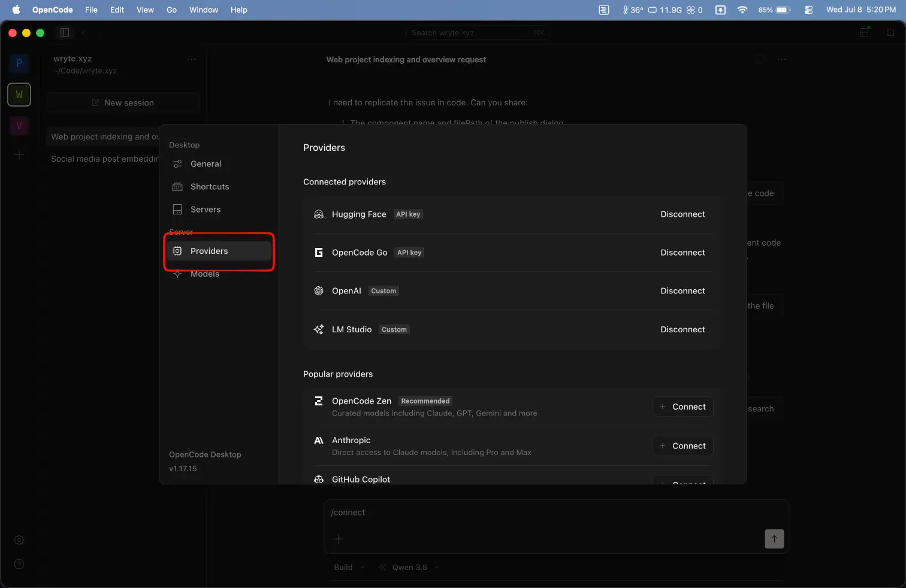Select project W in the sidebar
This screenshot has width=906, height=588.
pyautogui.click(x=19, y=95)
